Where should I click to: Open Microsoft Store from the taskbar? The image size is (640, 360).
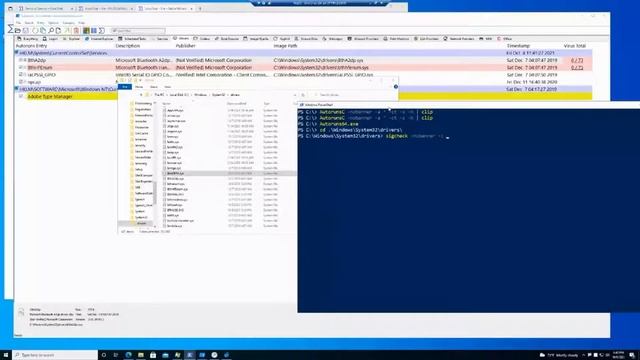click(x=153, y=355)
